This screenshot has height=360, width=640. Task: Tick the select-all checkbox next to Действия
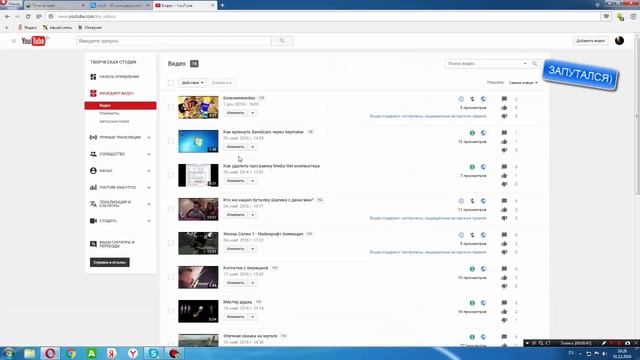coord(171,83)
